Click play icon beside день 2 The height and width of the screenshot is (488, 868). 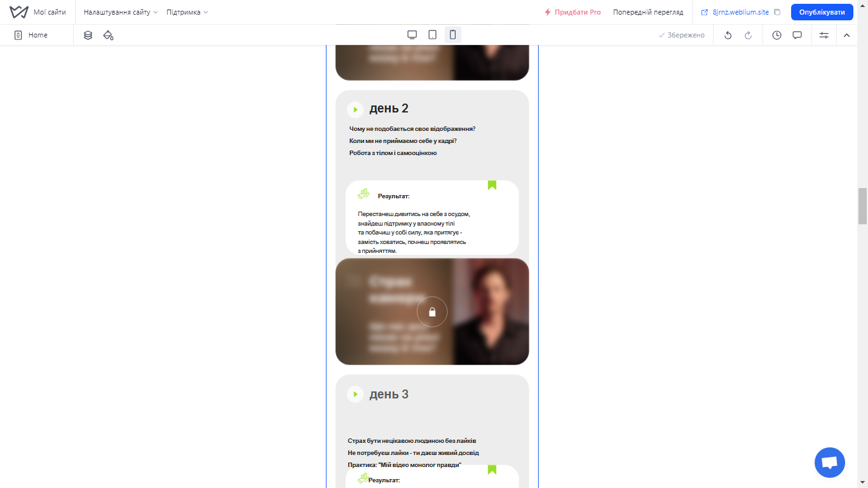point(355,109)
